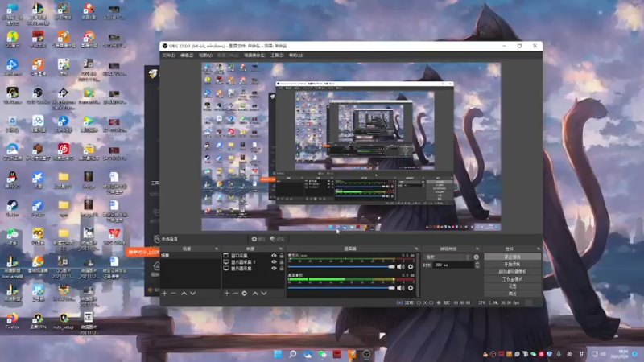
Task: Toggle the lock on the 窗口采集 source
Action: (x=281, y=256)
